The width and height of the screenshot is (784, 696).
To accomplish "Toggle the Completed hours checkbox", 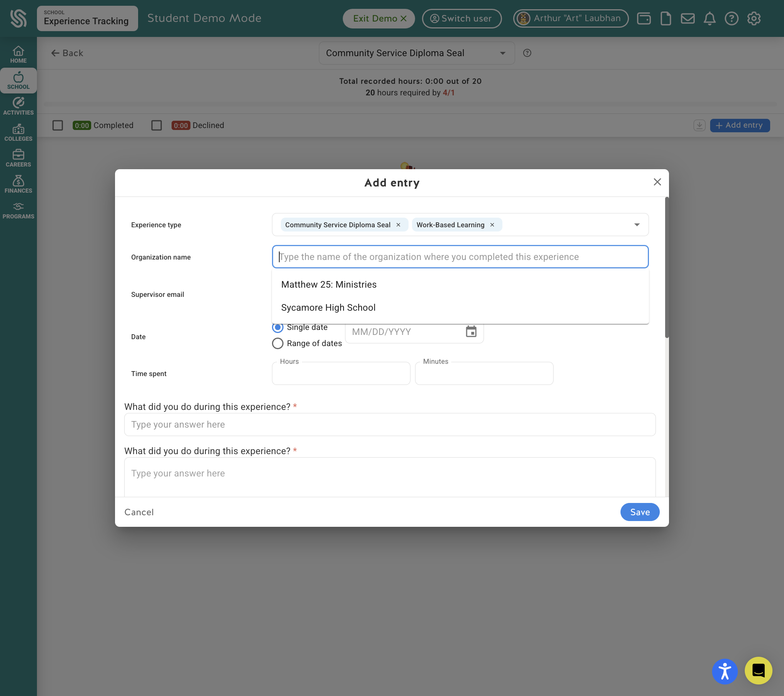I will (x=58, y=125).
